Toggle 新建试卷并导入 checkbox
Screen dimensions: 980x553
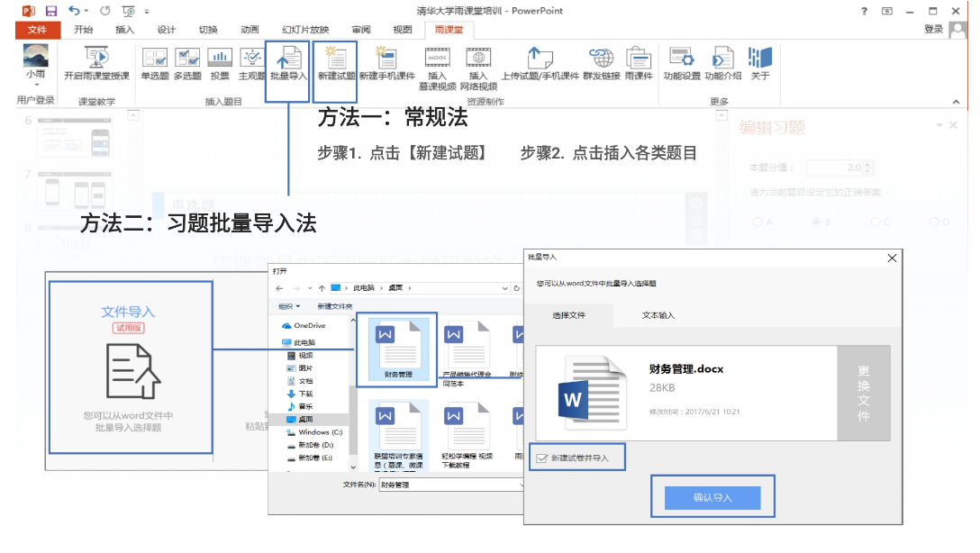tap(542, 458)
